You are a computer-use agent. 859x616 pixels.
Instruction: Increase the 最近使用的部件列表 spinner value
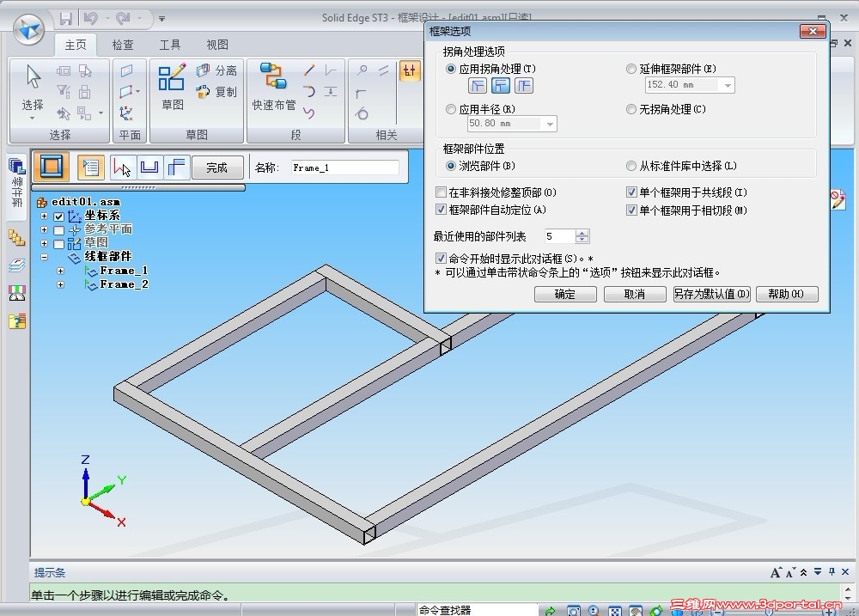pyautogui.click(x=582, y=233)
